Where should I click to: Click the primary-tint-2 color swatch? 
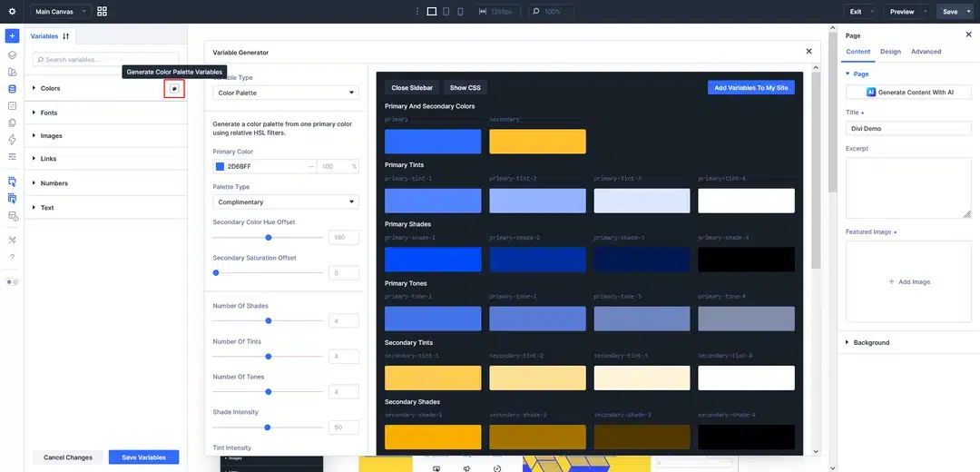click(x=537, y=201)
